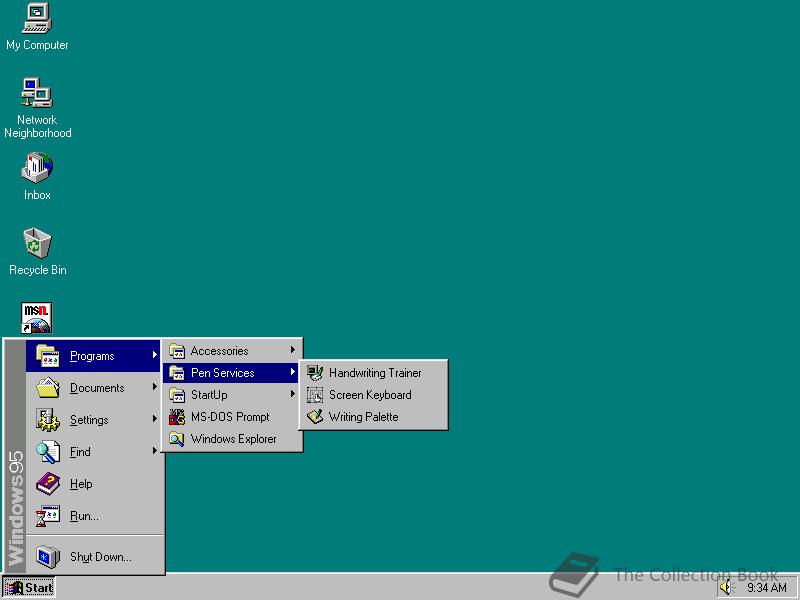
Task: Expand the Pen Services submenu arrow
Action: [x=293, y=372]
